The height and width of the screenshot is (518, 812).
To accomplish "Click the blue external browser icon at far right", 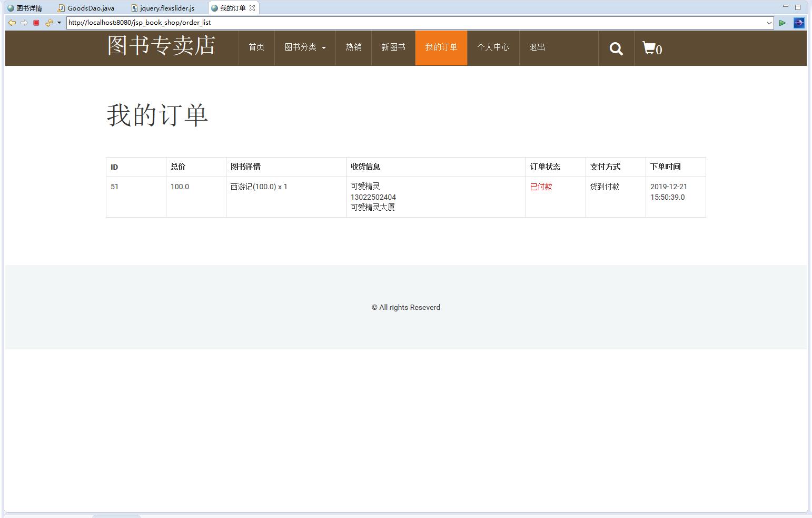I will pyautogui.click(x=799, y=23).
